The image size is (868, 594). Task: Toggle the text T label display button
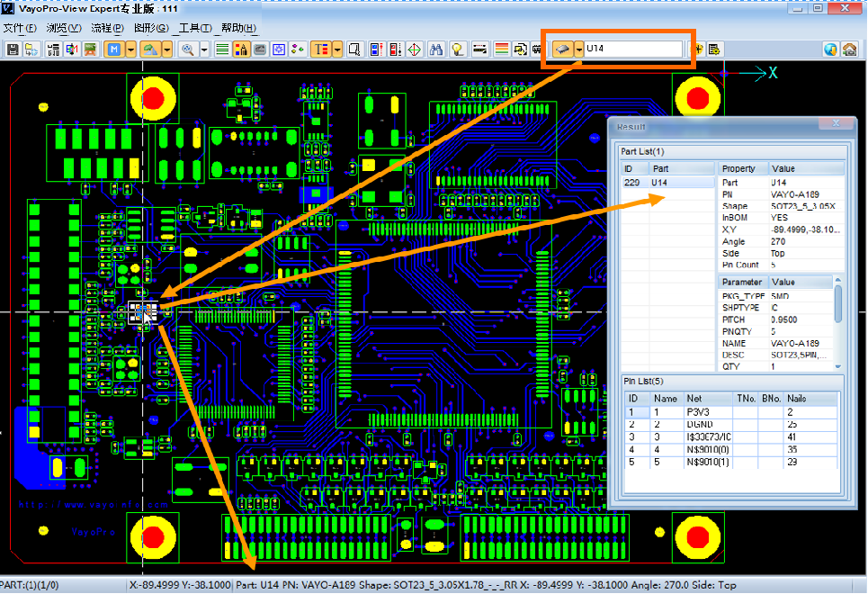coord(321,49)
